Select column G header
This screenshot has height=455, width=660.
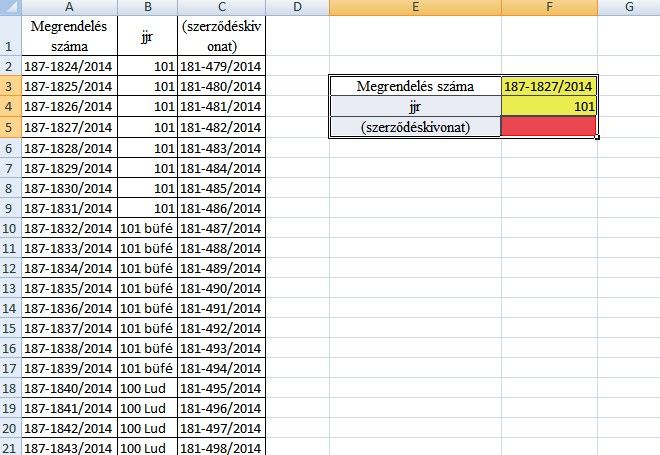(x=629, y=7)
